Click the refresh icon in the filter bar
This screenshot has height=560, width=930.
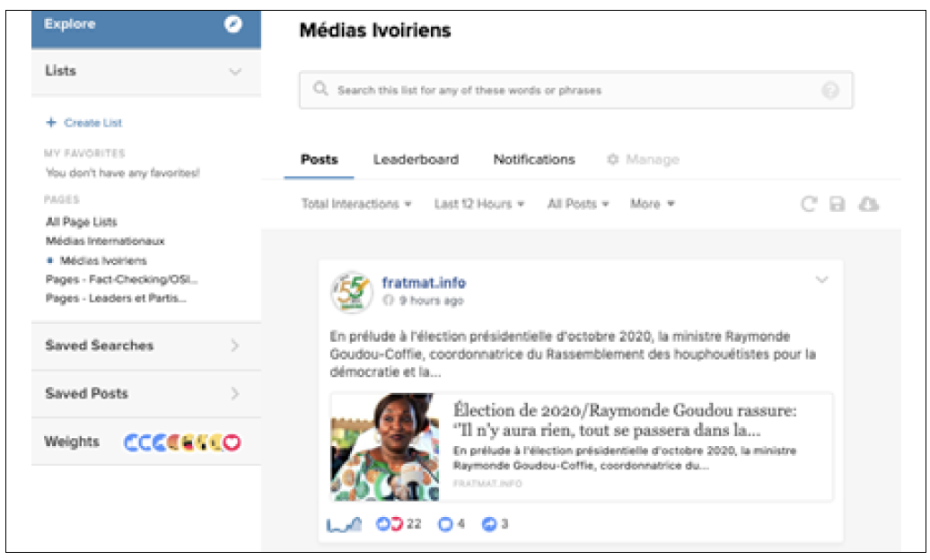point(809,205)
